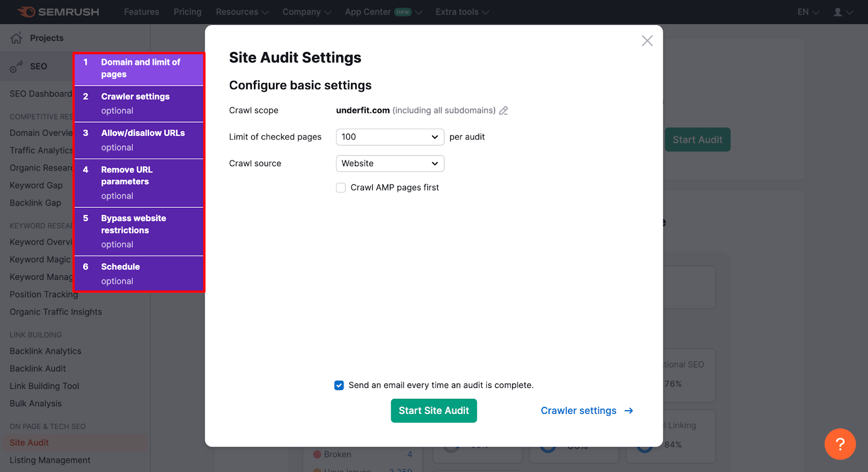The height and width of the screenshot is (472, 868).
Task: Close the Site Audit Settings dialog
Action: pos(647,41)
